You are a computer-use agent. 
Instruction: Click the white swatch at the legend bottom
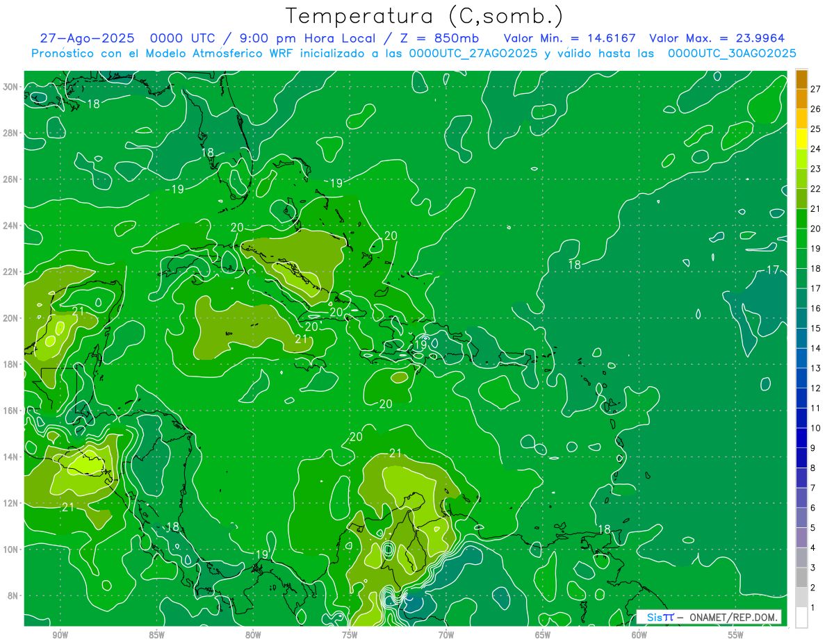(x=801, y=617)
